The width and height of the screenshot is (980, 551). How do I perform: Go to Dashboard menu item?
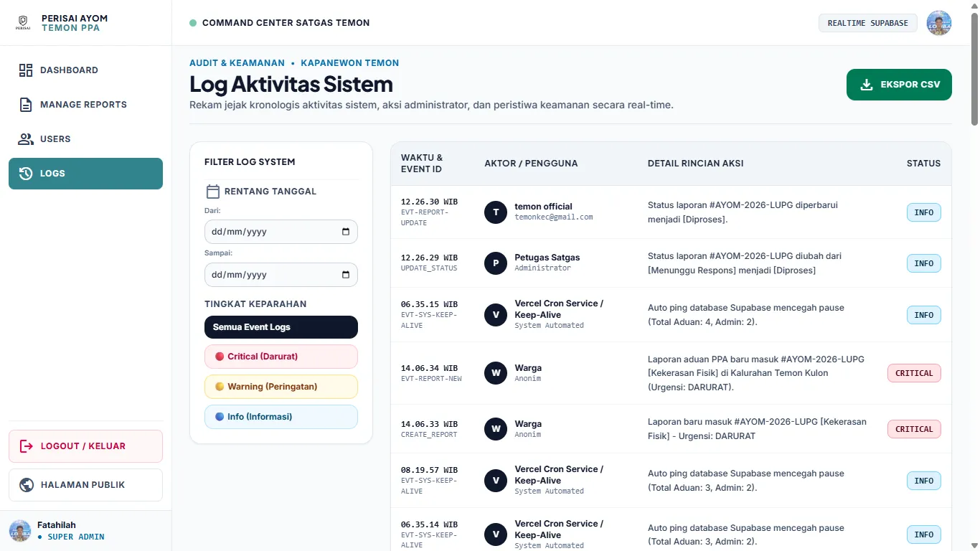(85, 70)
